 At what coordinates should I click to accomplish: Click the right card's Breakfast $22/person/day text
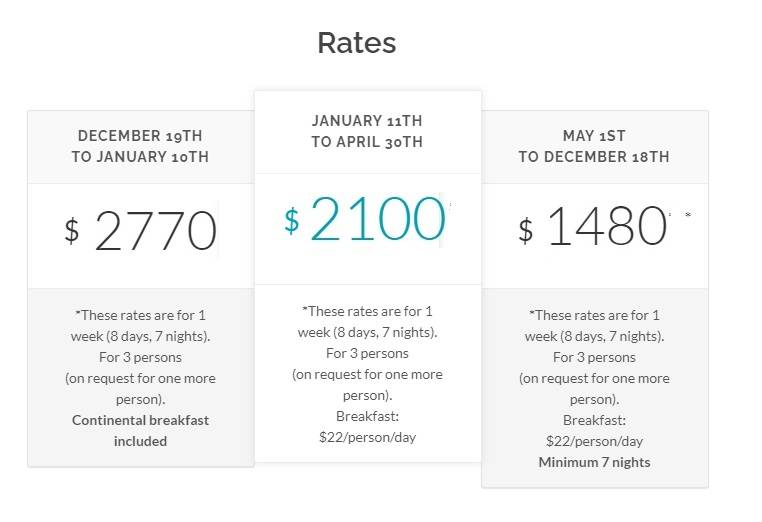pos(594,431)
